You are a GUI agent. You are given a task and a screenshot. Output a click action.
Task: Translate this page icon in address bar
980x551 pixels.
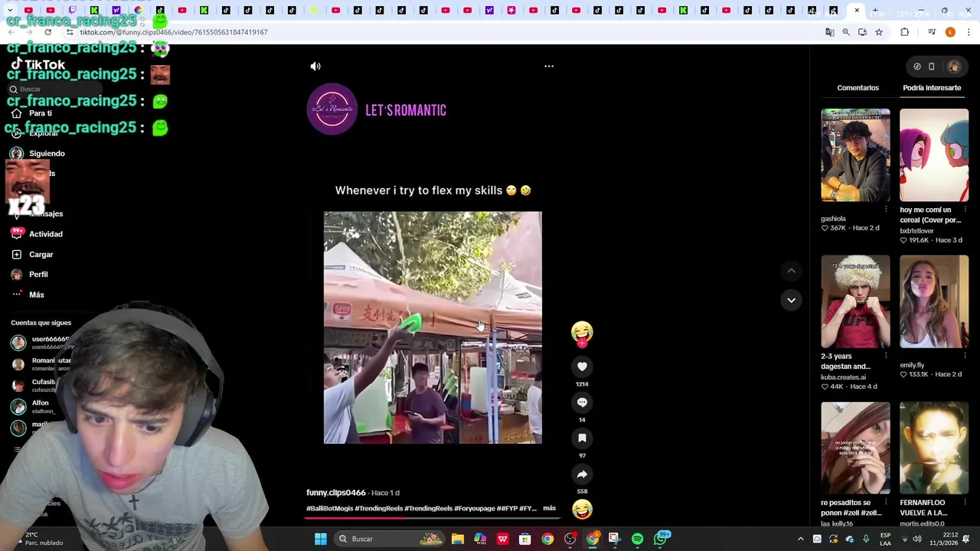pyautogui.click(x=829, y=32)
